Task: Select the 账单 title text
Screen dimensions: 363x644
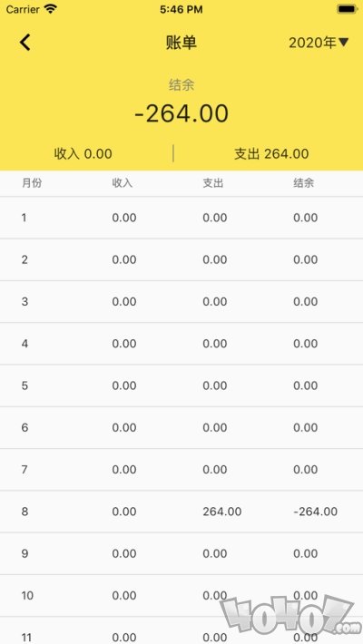Action: [x=181, y=43]
